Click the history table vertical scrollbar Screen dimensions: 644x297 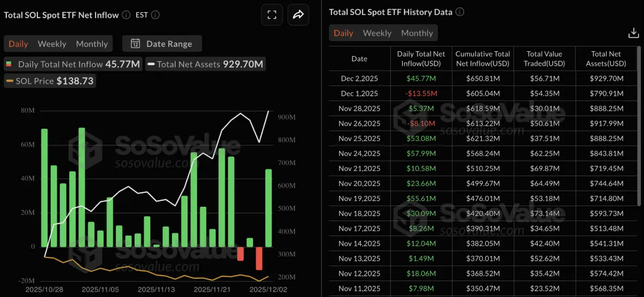click(640, 126)
